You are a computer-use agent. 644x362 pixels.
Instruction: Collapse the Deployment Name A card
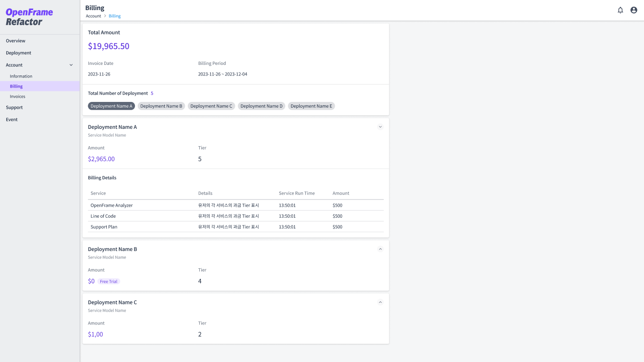click(380, 126)
